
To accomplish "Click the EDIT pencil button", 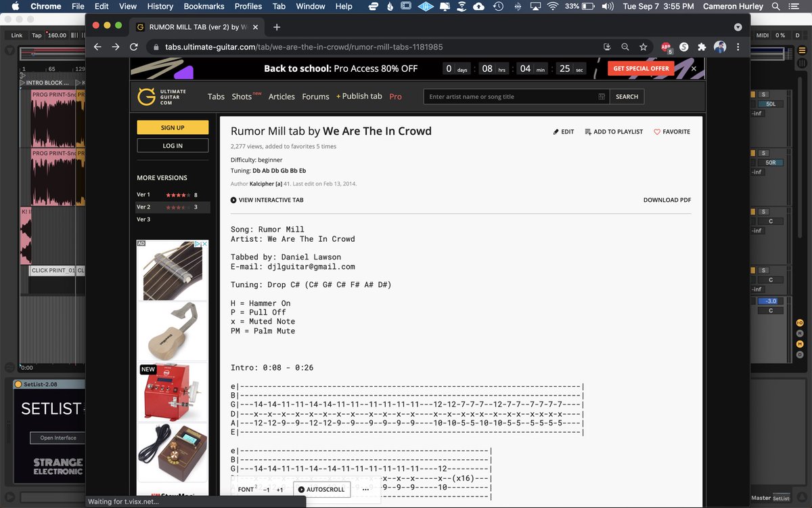I will click(564, 131).
